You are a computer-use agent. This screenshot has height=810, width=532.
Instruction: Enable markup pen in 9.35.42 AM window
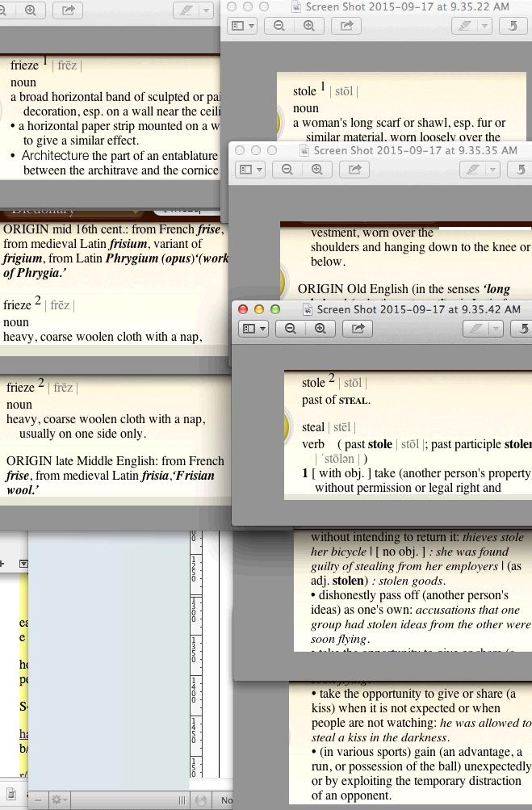pos(475,329)
